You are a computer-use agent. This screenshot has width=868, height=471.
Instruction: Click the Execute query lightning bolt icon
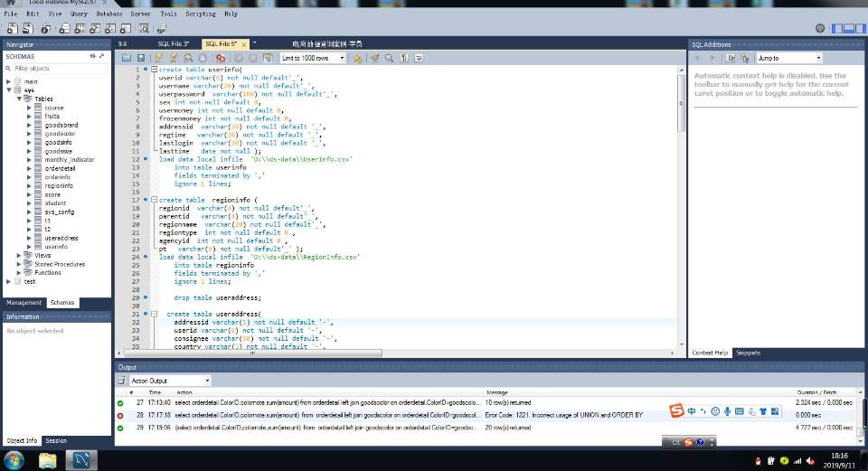158,58
